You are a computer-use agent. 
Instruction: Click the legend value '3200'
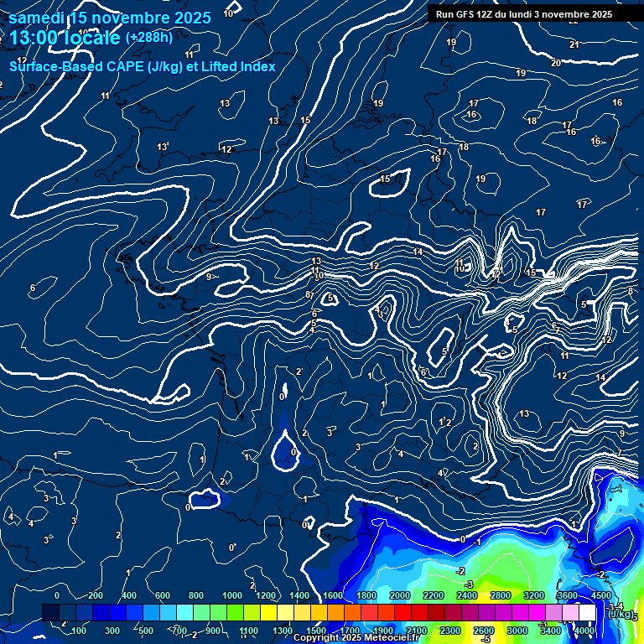(534, 595)
